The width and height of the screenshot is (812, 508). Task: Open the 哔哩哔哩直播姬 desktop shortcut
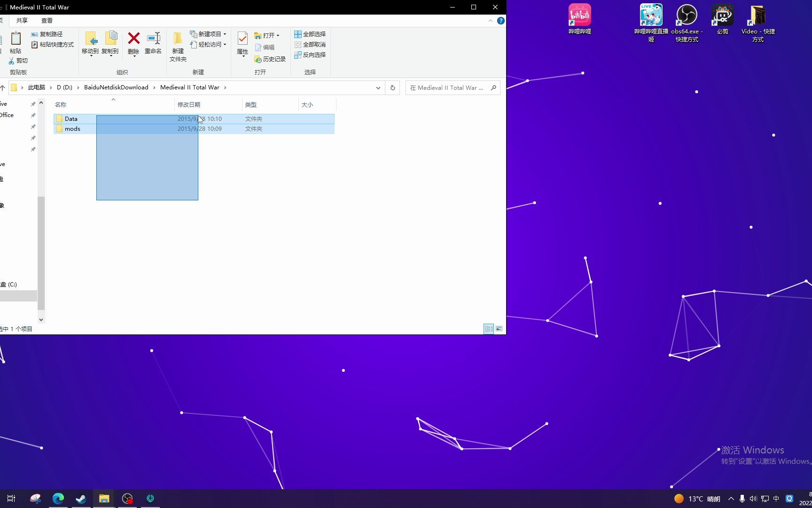[651, 23]
